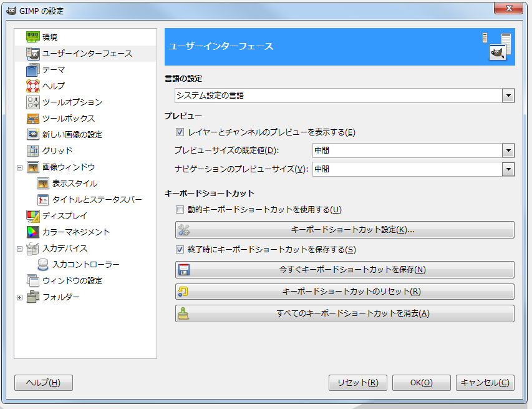Select ヘルプ label in category tree
The height and width of the screenshot is (409, 532).
[54, 86]
